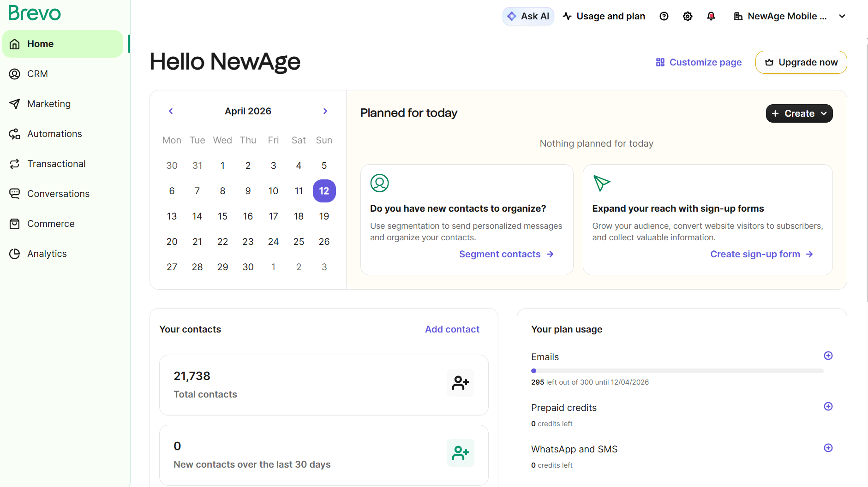
Task: Click the add-contact icon beside Total contacts
Action: pyautogui.click(x=460, y=383)
